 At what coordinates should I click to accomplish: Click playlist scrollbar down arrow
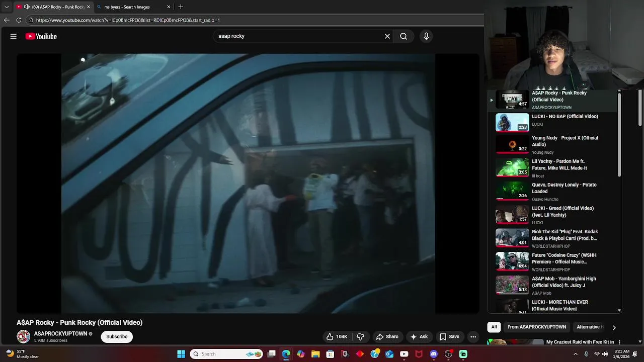(619, 310)
